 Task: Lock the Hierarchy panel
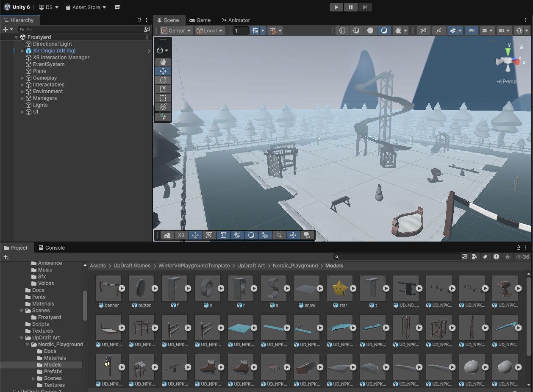click(139, 20)
